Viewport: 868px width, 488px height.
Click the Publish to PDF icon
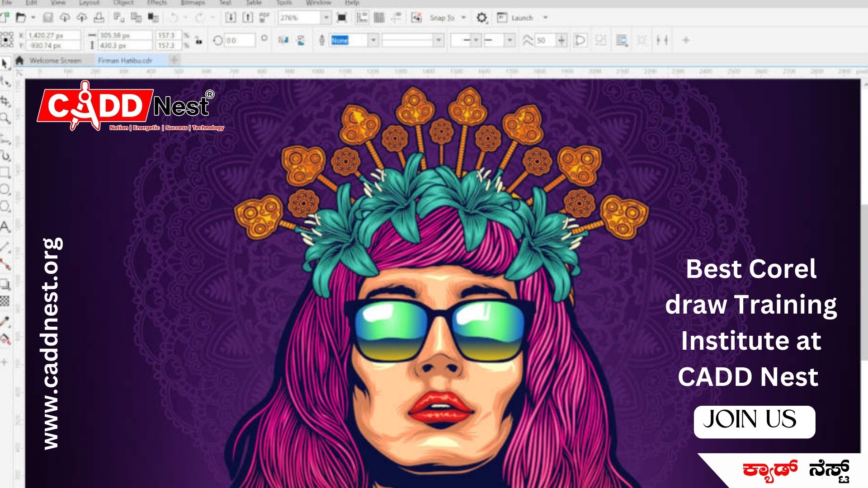pos(264,18)
